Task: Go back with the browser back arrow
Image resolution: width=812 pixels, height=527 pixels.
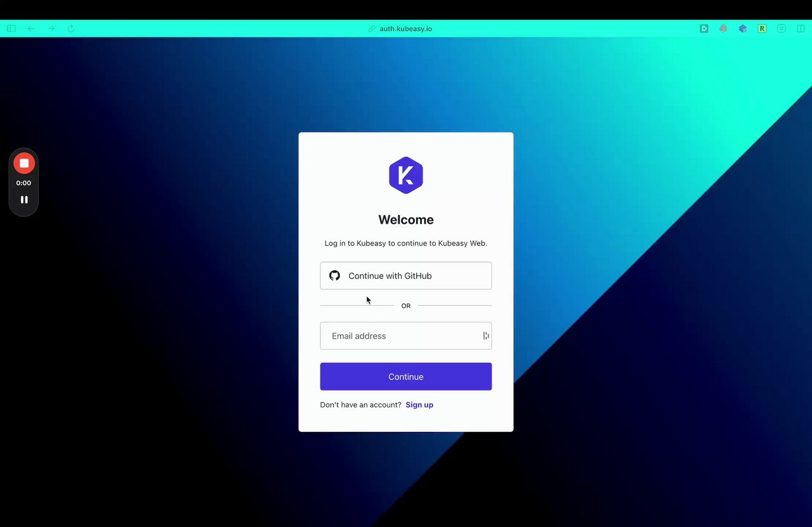Action: click(31, 29)
